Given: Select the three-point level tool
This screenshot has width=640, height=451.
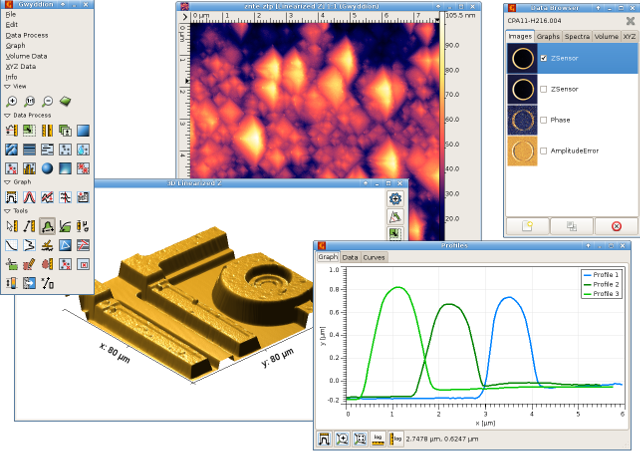Looking at the screenshot, I should coord(47,245).
